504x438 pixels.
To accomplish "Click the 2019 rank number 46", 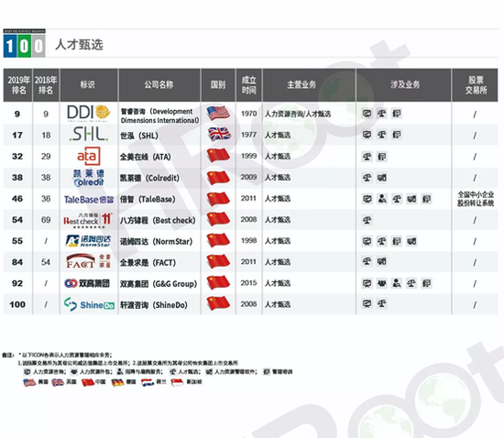I will click(17, 199).
